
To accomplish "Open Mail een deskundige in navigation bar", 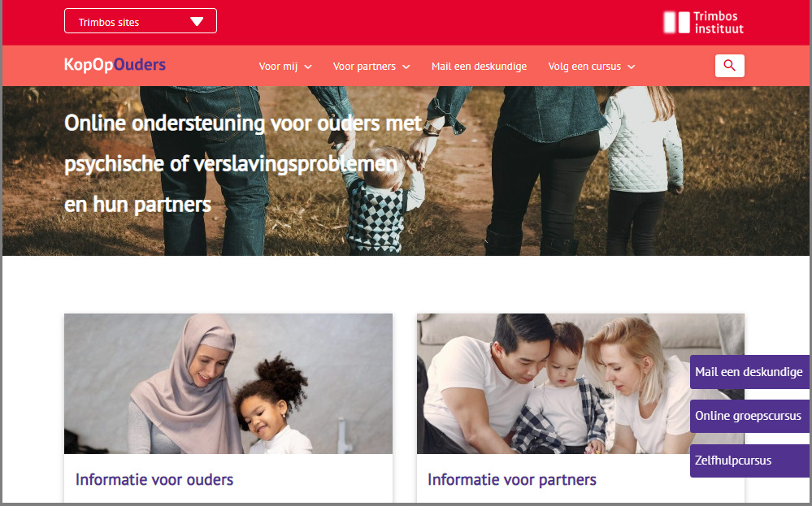I will click(479, 67).
